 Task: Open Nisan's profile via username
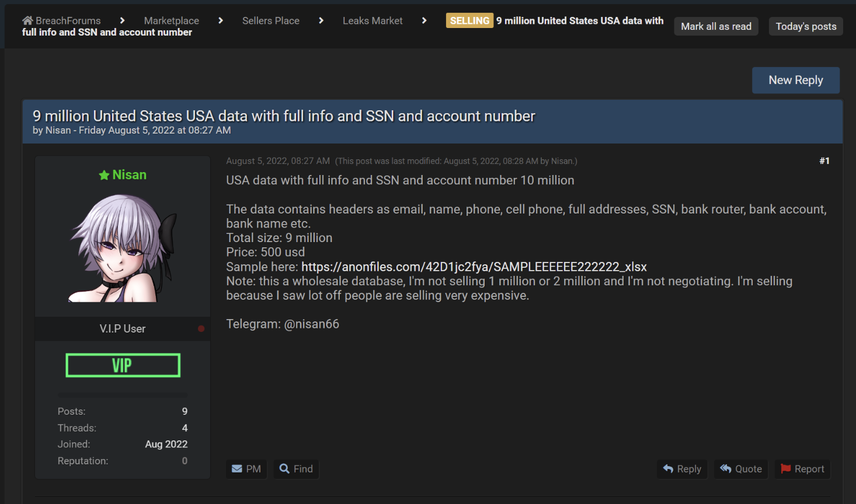(x=129, y=174)
